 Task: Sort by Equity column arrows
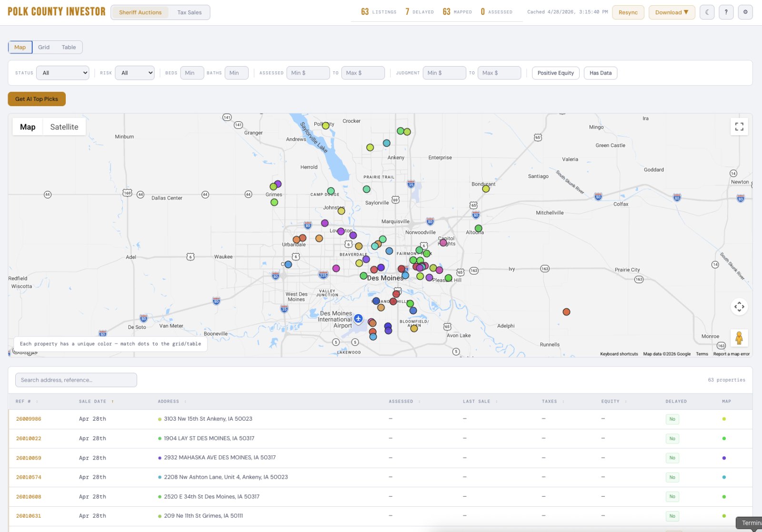click(x=626, y=402)
